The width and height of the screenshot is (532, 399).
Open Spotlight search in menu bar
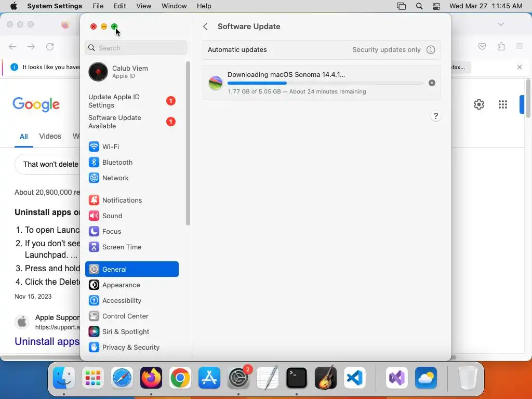pos(419,6)
